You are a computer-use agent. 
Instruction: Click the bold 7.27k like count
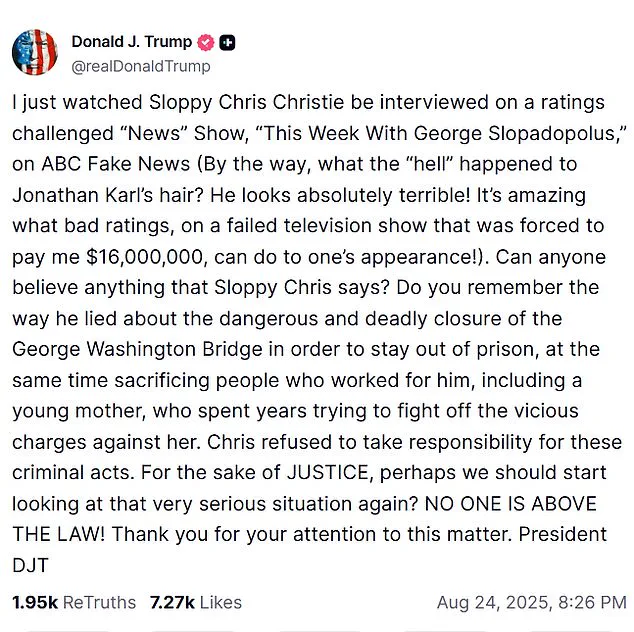coord(173,602)
